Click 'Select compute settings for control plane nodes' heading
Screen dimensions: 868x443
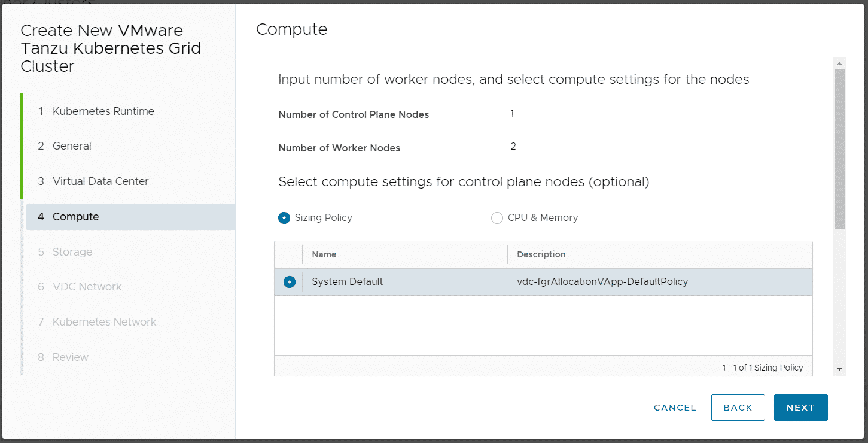point(464,181)
